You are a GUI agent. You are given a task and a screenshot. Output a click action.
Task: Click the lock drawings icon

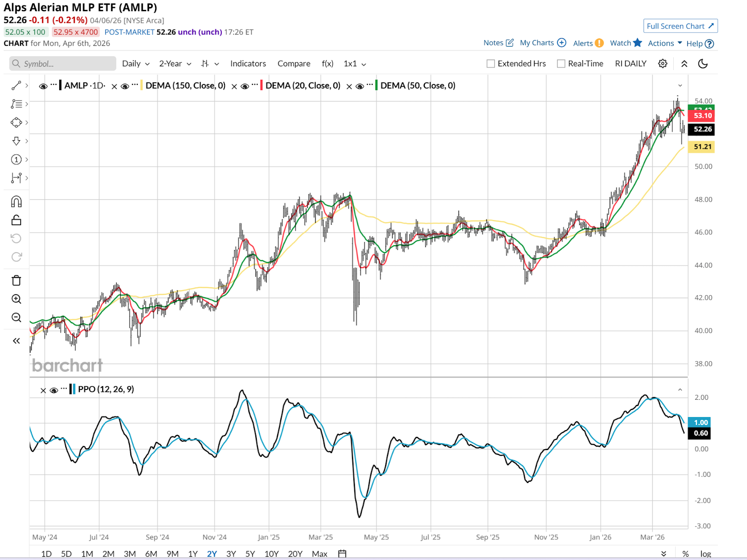[x=16, y=220]
